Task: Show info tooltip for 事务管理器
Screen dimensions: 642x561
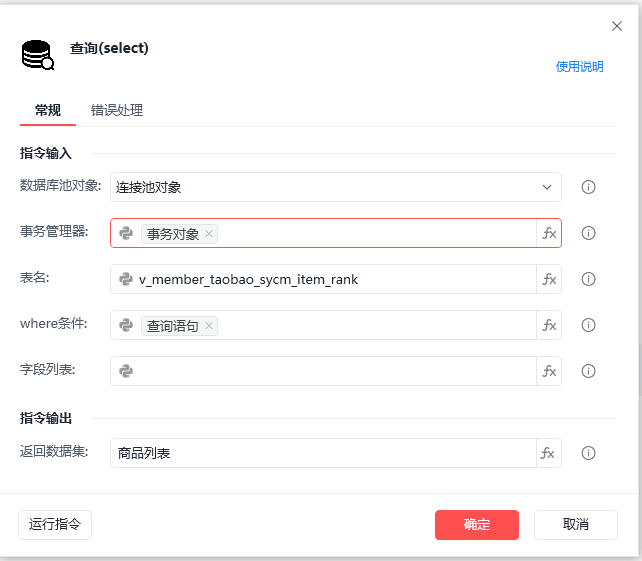Action: (x=588, y=233)
